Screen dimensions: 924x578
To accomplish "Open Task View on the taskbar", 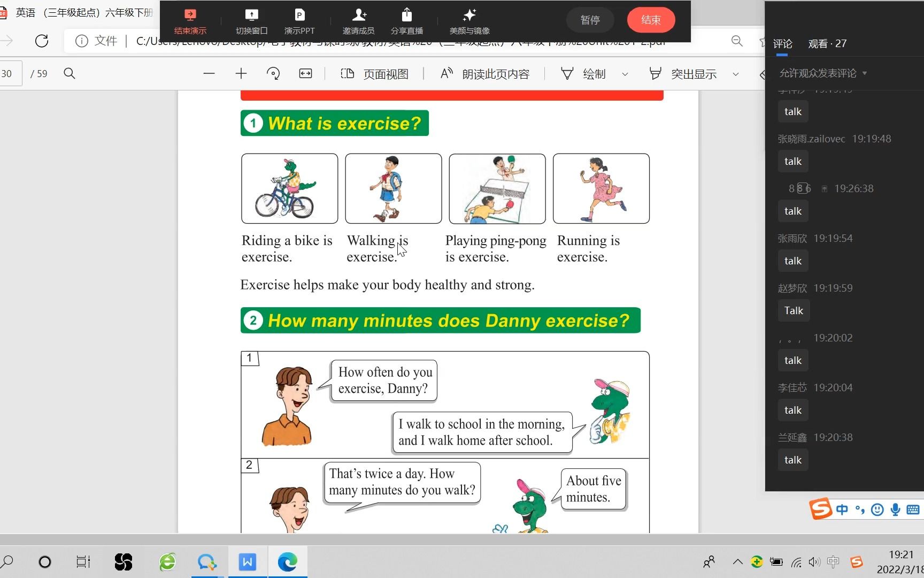I will click(x=83, y=562).
